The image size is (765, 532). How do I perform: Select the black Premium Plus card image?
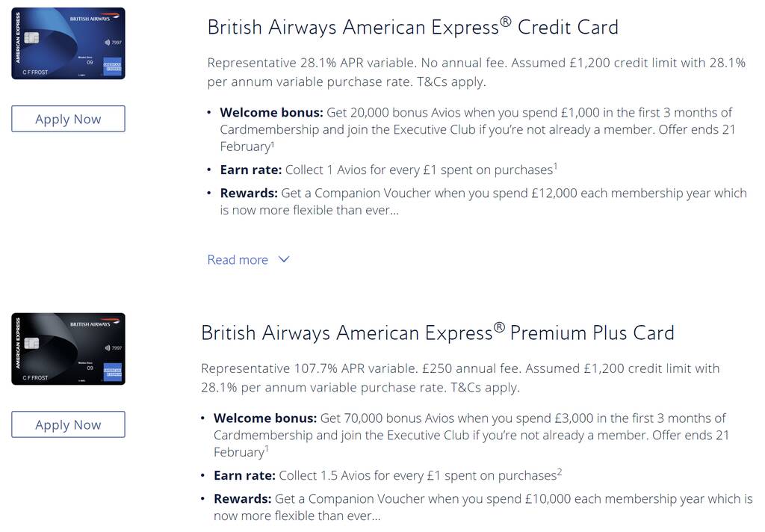(x=68, y=349)
